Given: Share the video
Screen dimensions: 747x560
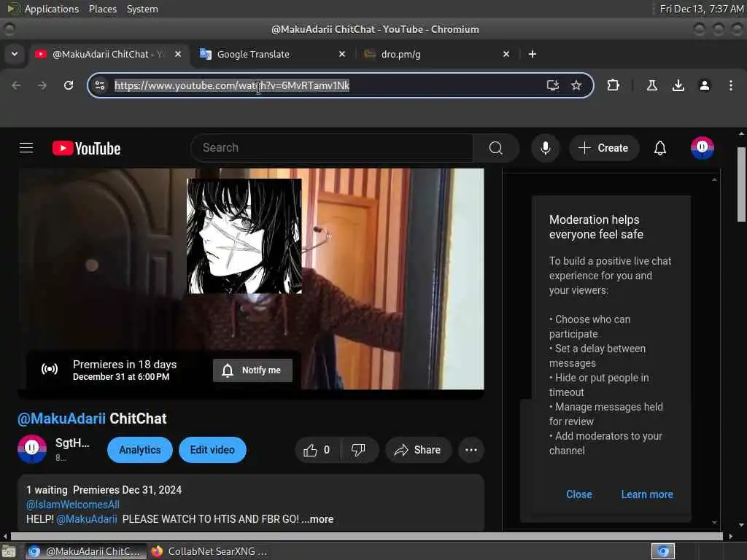Looking at the screenshot, I should 418,450.
